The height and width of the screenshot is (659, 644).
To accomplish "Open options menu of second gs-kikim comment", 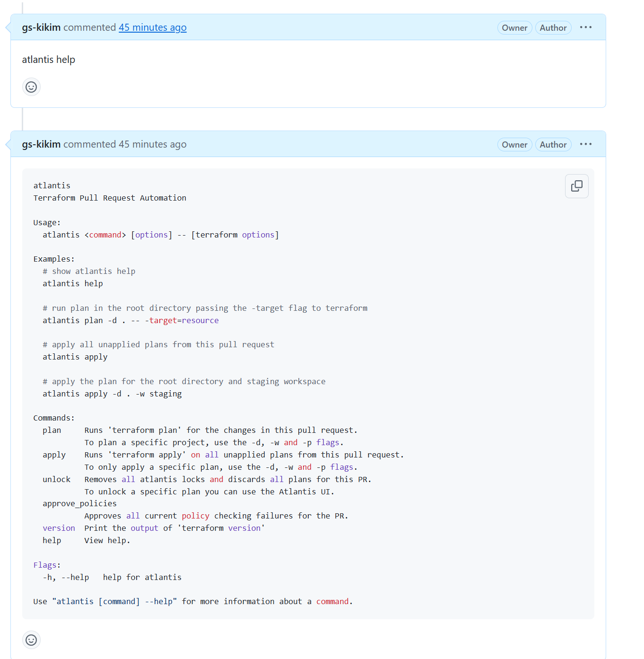I will 586,144.
